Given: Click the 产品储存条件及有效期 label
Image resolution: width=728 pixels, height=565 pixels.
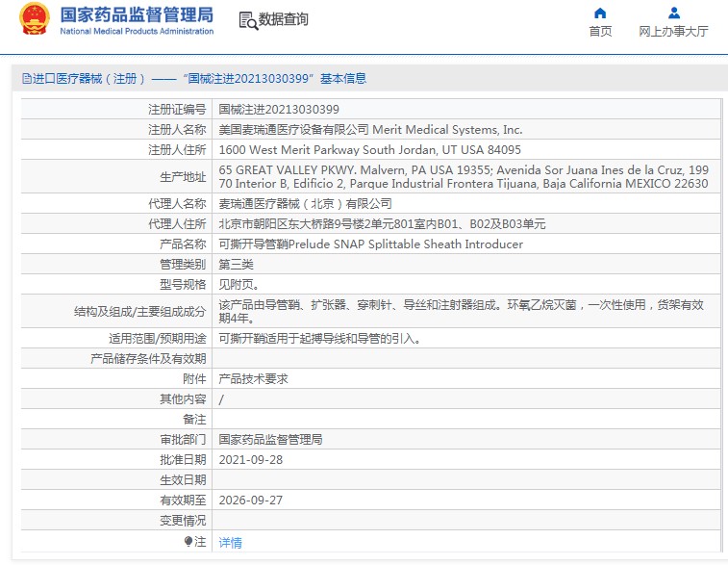Looking at the screenshot, I should coord(148,359).
